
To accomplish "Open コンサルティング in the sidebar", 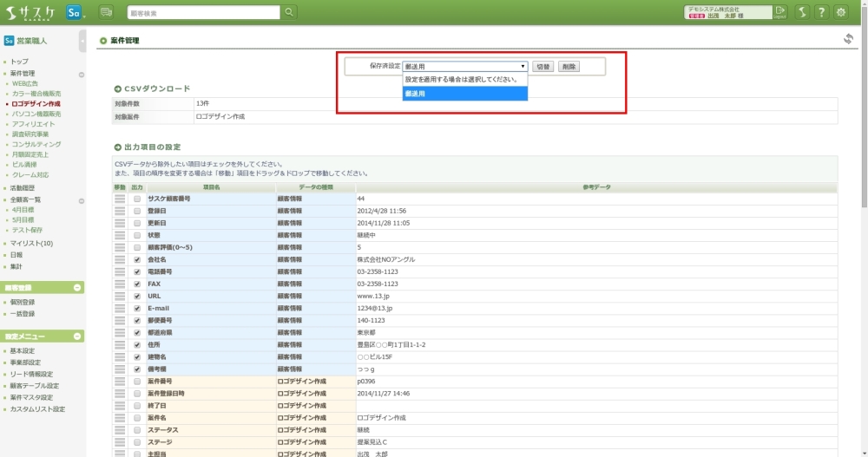I will [36, 144].
